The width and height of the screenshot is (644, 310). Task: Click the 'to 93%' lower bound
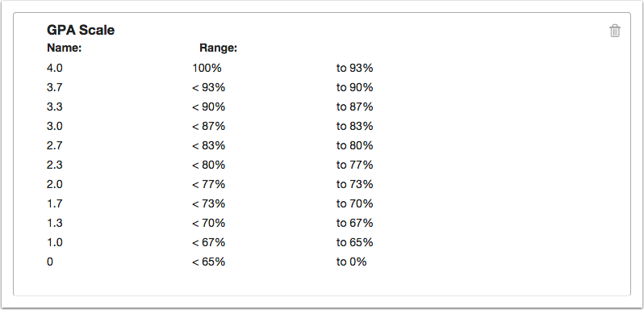(354, 68)
